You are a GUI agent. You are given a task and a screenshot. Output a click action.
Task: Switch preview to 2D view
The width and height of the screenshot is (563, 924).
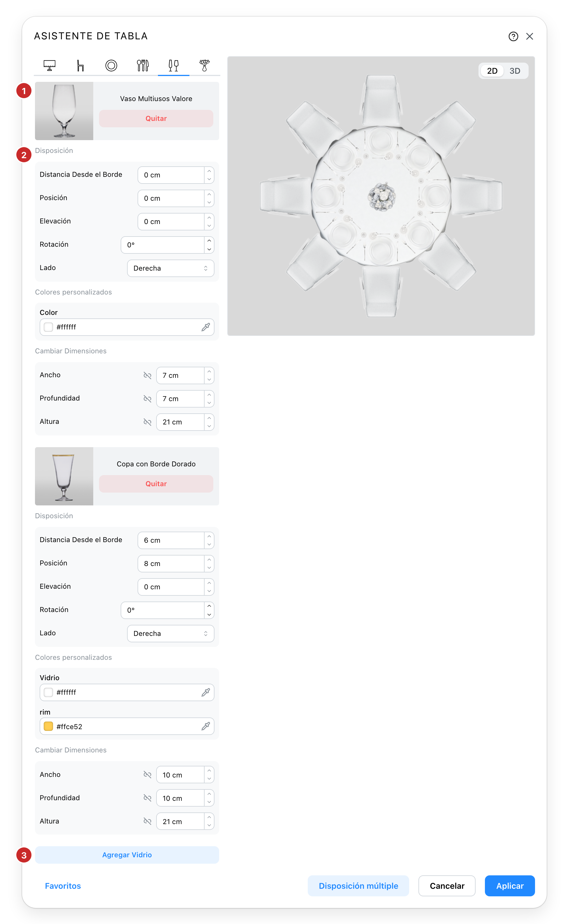click(x=492, y=71)
